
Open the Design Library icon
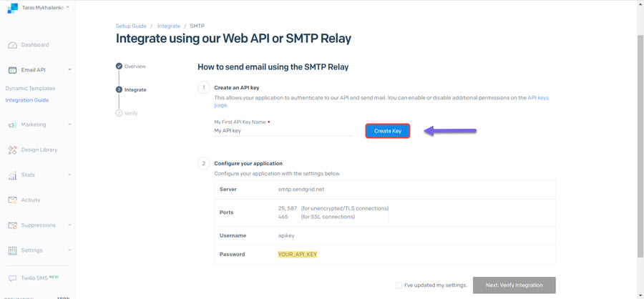click(x=12, y=150)
